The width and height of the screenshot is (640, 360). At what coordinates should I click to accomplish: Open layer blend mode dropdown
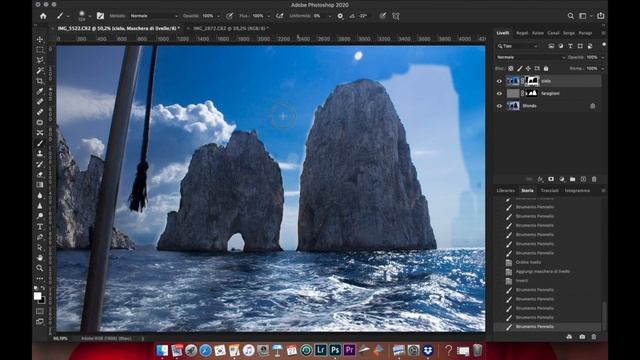(x=531, y=58)
